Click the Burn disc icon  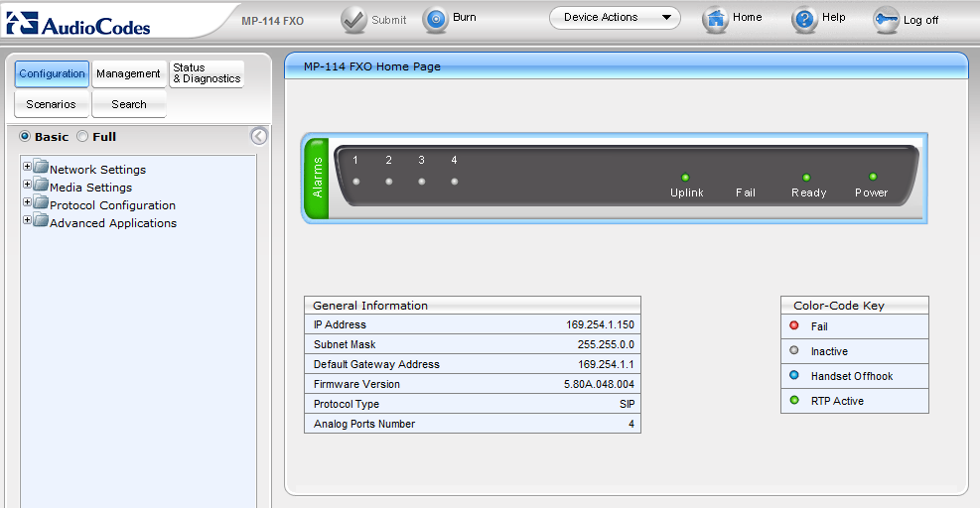436,20
